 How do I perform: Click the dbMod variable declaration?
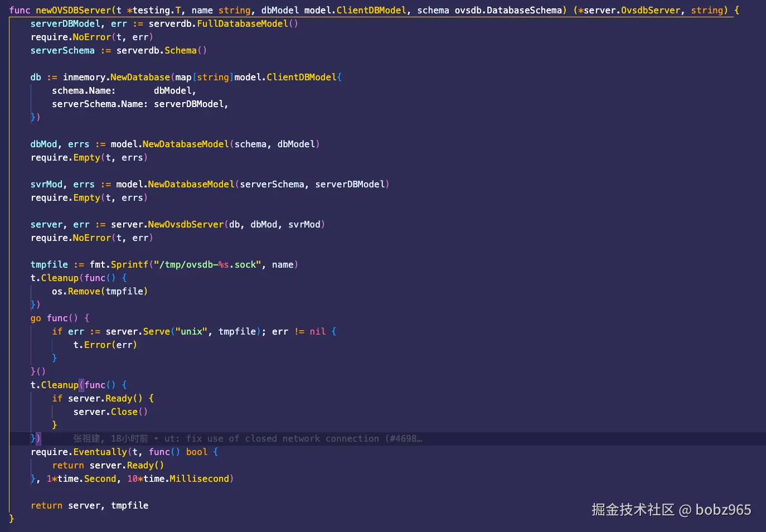[x=44, y=144]
